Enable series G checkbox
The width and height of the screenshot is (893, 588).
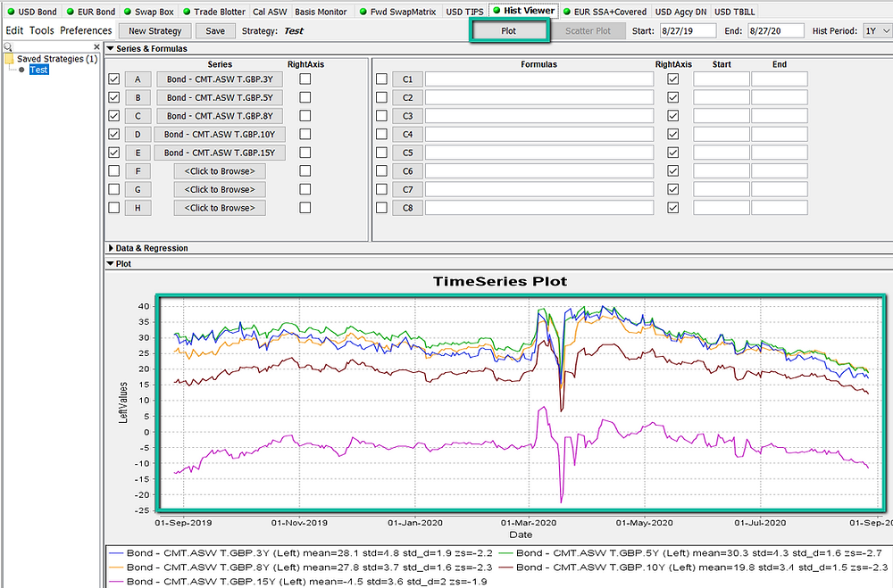pos(114,189)
